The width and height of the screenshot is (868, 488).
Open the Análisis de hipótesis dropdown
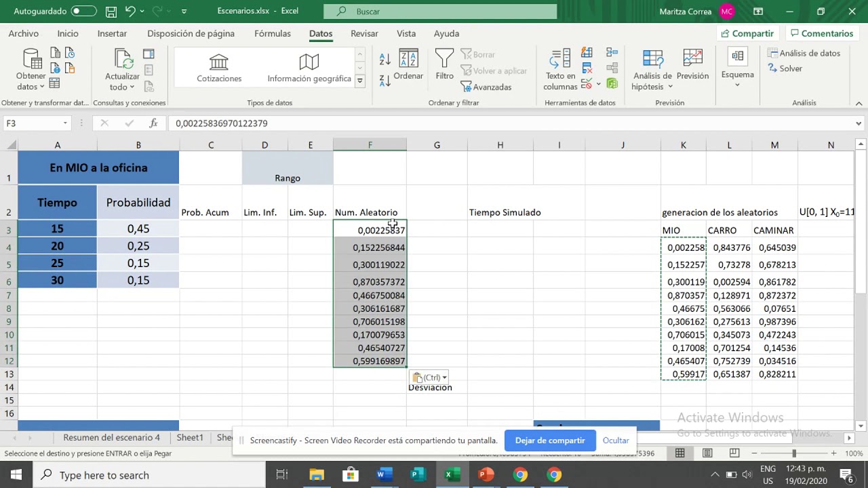[652, 70]
